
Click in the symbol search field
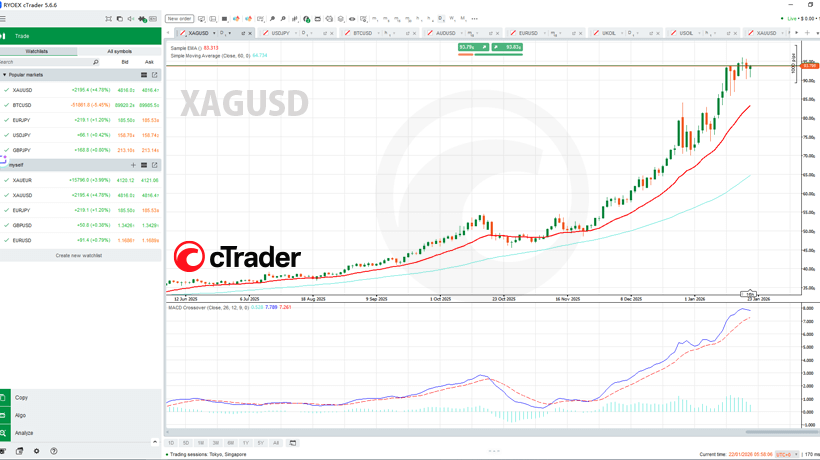coord(45,62)
